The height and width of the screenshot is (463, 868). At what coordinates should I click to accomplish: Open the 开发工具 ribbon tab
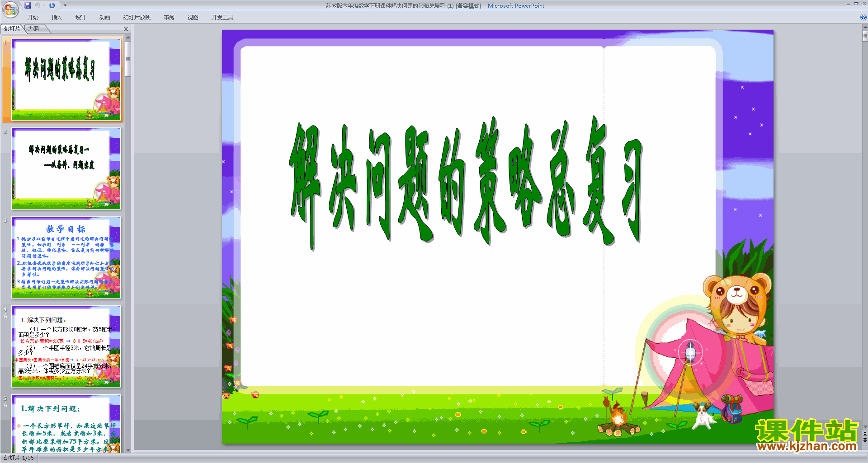pyautogui.click(x=222, y=18)
